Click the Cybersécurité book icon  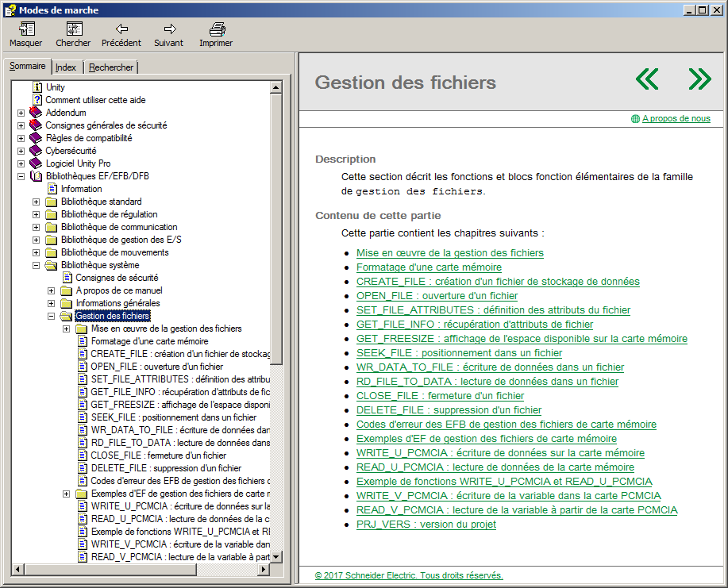point(36,151)
